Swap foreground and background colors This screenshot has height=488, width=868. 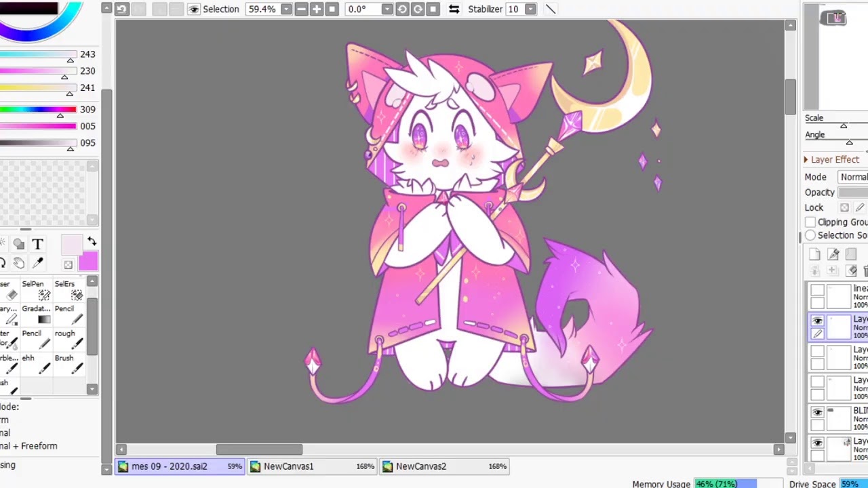tap(92, 241)
